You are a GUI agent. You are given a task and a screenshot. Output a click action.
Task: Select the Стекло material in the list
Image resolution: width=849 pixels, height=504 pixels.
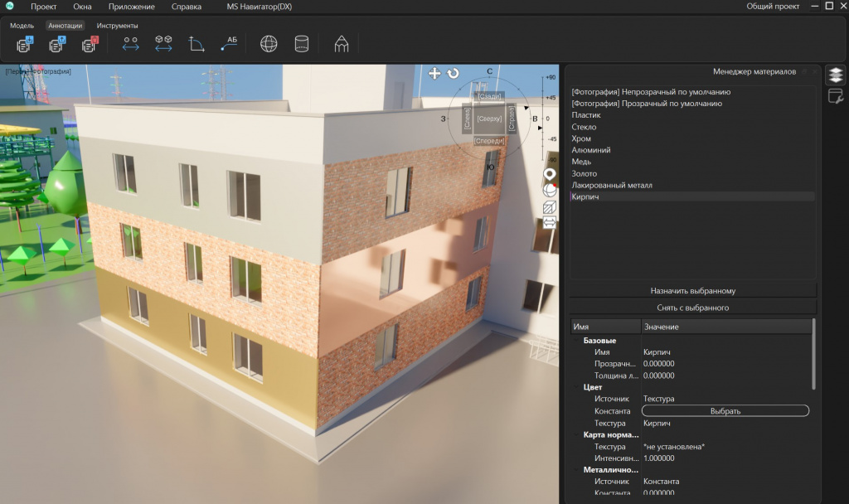click(692, 127)
